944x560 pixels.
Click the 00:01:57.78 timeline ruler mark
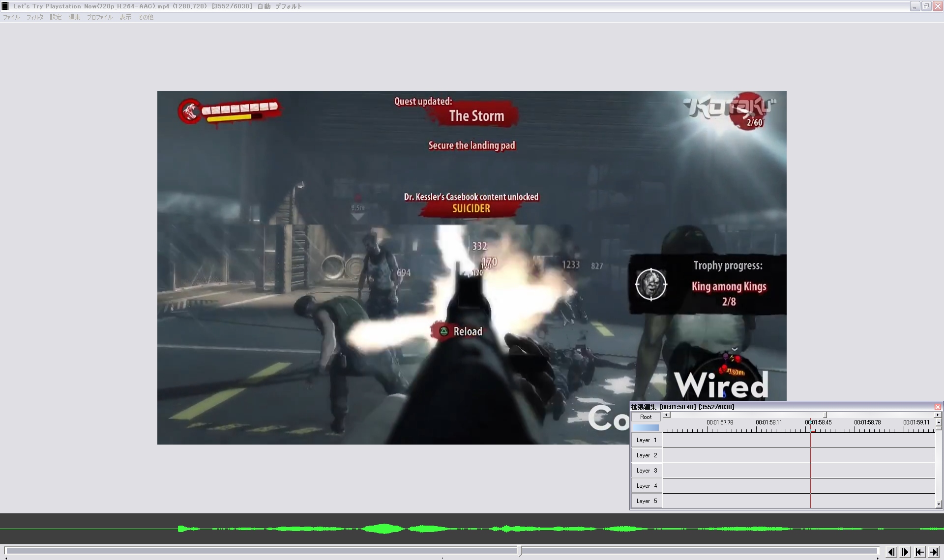coord(720,422)
